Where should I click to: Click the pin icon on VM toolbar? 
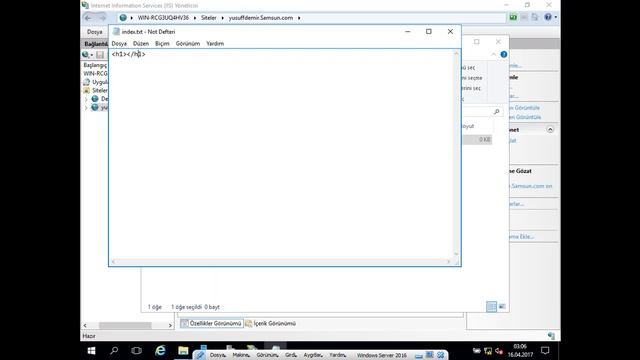[201, 355]
